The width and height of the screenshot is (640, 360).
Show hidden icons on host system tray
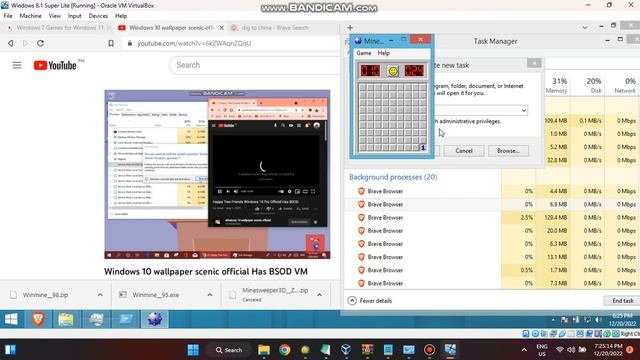point(524,350)
